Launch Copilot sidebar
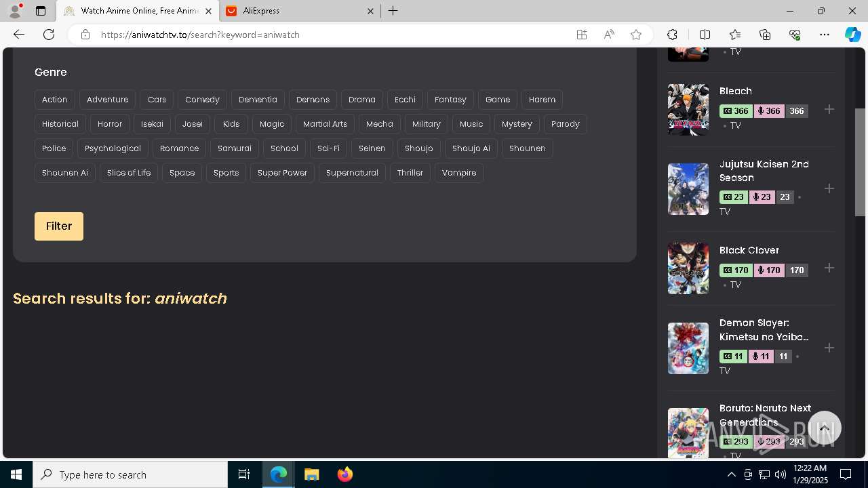Screen dimensions: 868x488 [852, 35]
